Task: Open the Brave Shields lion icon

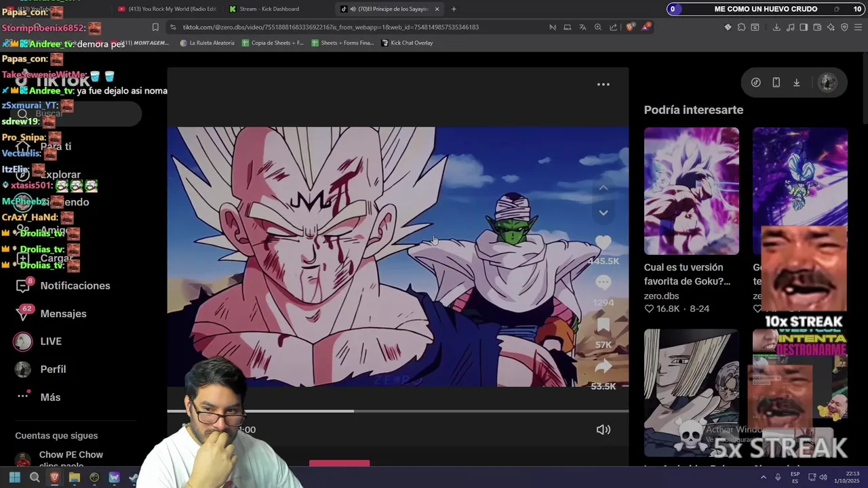Action: coord(631,27)
